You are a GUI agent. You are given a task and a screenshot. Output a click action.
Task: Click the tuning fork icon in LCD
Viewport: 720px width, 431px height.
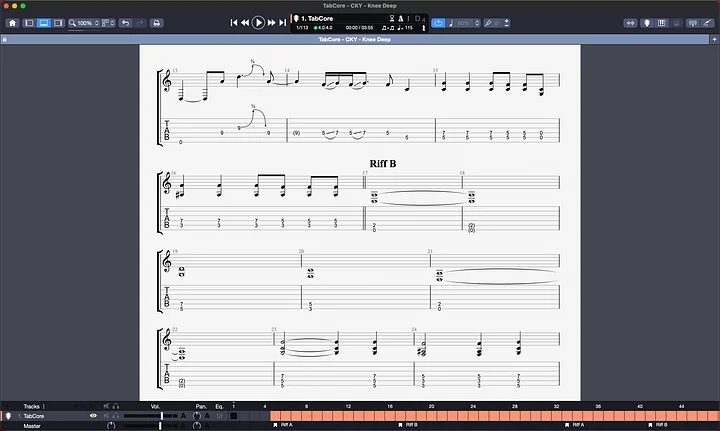423,28
